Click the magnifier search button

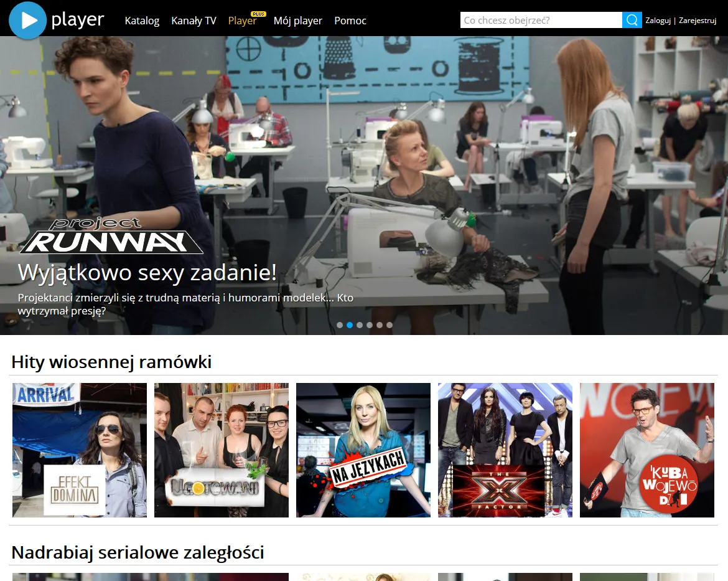coord(632,20)
